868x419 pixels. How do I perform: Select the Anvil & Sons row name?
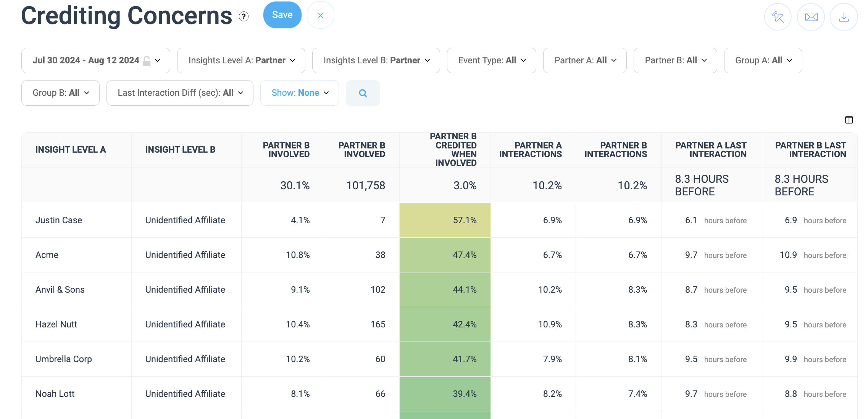60,290
